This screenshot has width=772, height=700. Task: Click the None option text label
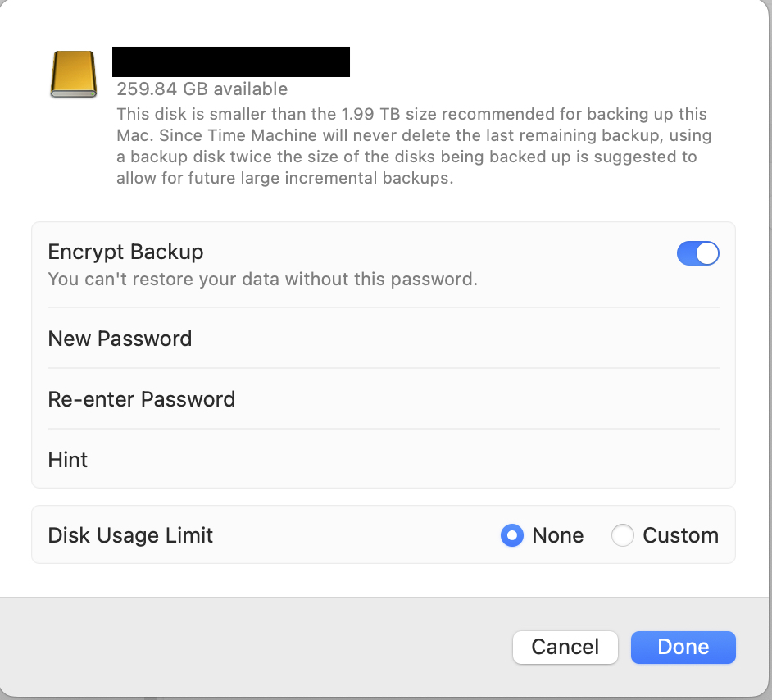pyautogui.click(x=558, y=535)
